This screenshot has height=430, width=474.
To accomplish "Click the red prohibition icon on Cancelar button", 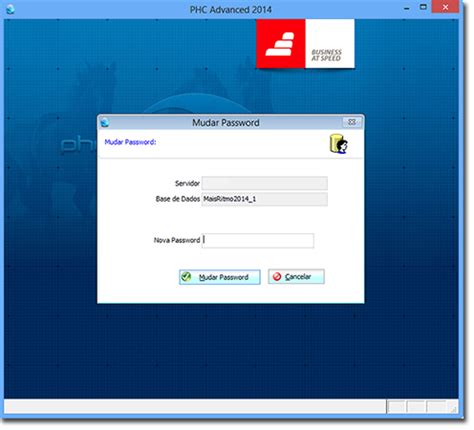I will click(277, 277).
